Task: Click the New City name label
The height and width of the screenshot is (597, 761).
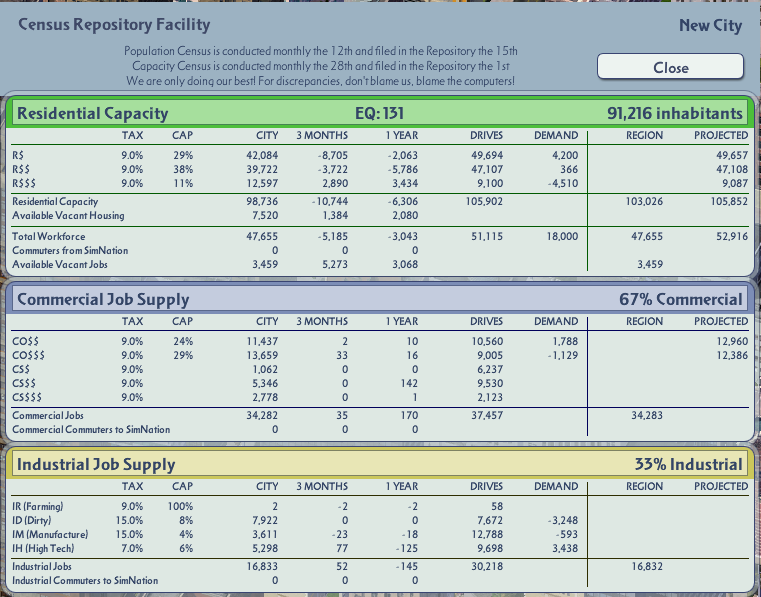Action: point(711,25)
